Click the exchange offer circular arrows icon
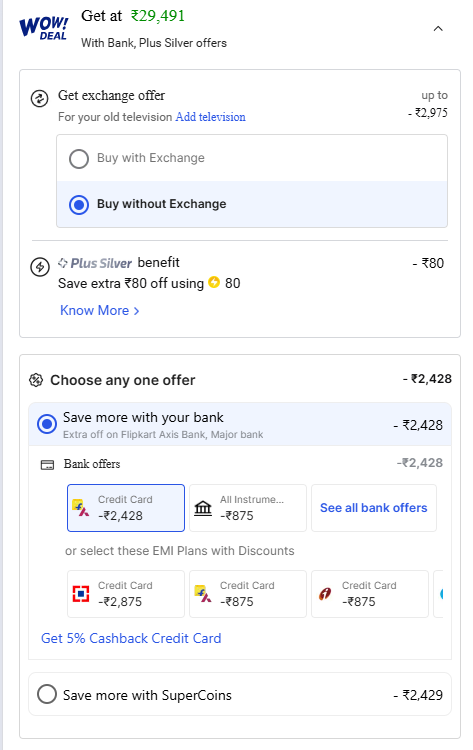 39,99
